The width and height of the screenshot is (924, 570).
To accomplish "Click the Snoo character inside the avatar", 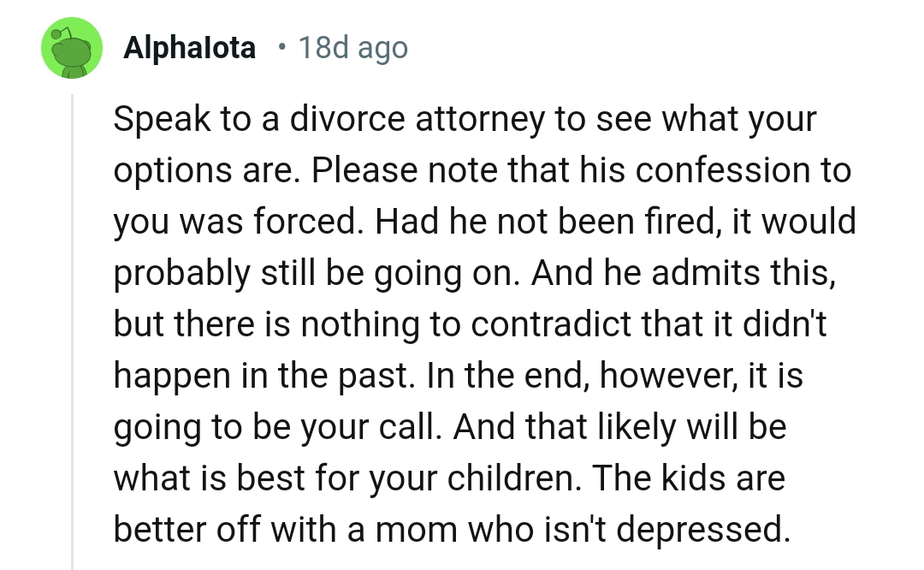I will click(73, 51).
